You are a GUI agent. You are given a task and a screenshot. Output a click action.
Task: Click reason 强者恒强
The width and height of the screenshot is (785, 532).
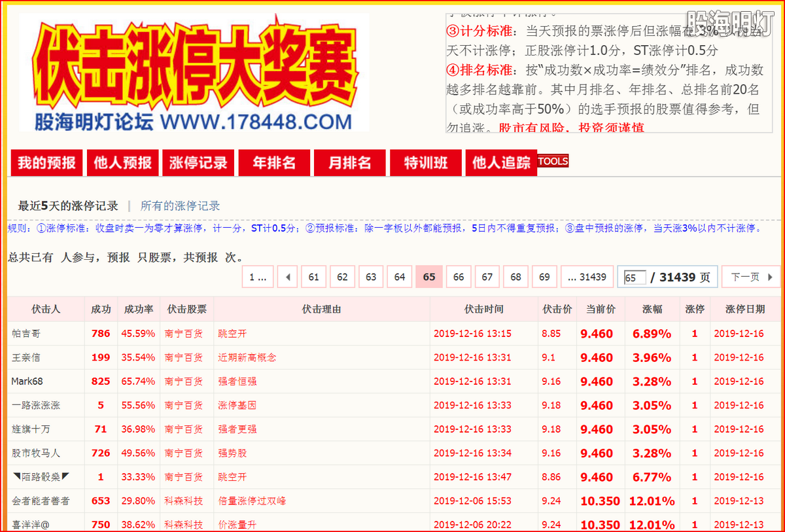point(237,381)
